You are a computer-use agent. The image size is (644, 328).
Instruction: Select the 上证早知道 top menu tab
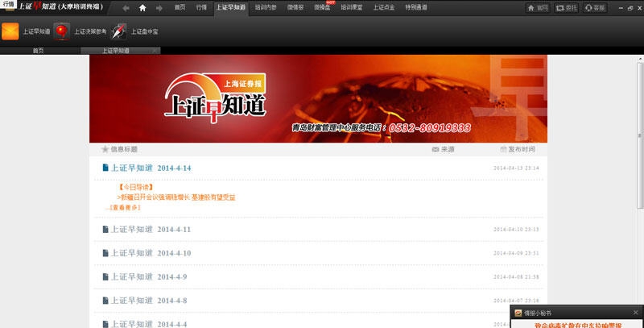pos(231,7)
